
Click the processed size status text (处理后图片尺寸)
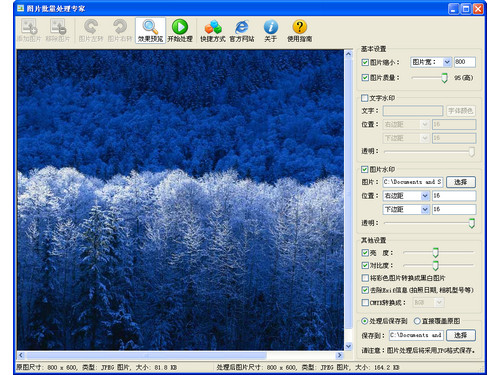pyautogui.click(x=308, y=367)
